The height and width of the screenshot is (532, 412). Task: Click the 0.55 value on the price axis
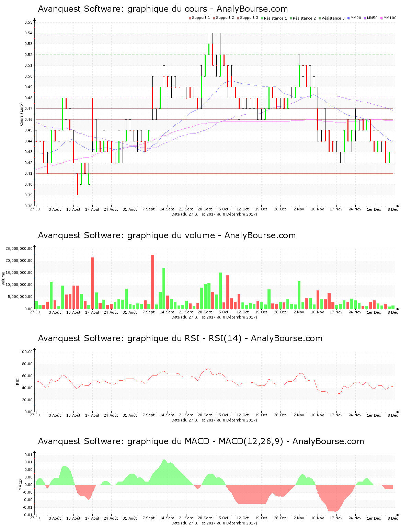pos(28,22)
